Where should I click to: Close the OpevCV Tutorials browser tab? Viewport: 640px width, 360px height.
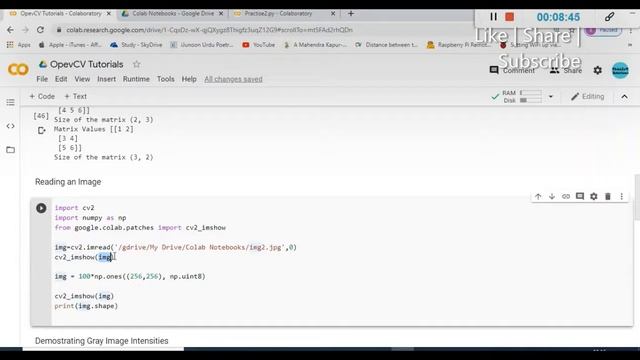coord(109,13)
